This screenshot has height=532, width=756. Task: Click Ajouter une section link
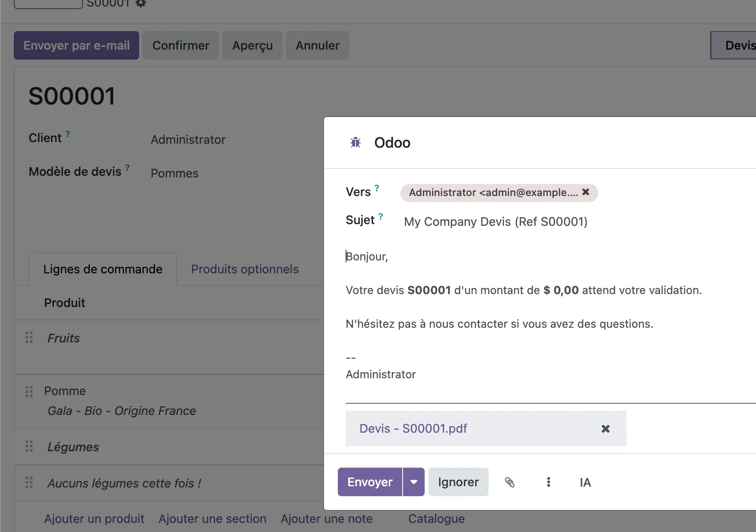(x=213, y=519)
